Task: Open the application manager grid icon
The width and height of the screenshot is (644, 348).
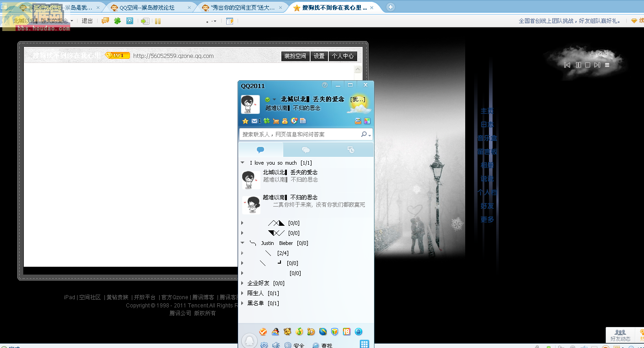Action: pyautogui.click(x=364, y=344)
